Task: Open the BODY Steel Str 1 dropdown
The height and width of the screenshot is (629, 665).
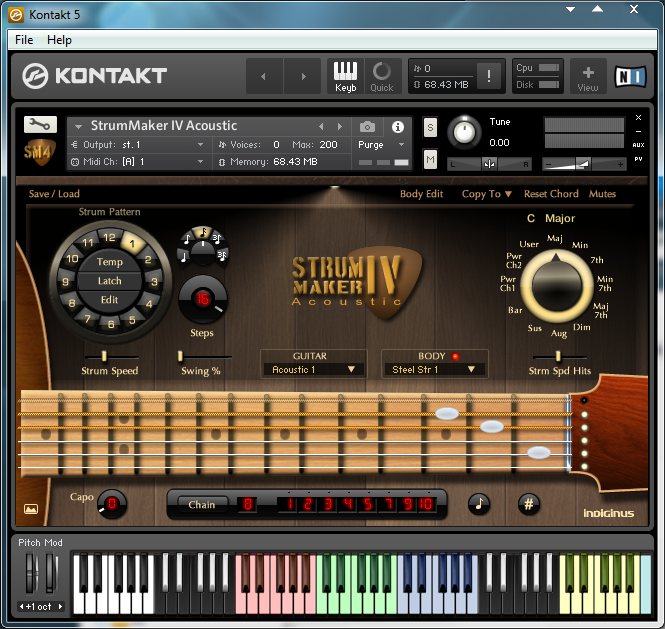Action: pos(434,369)
